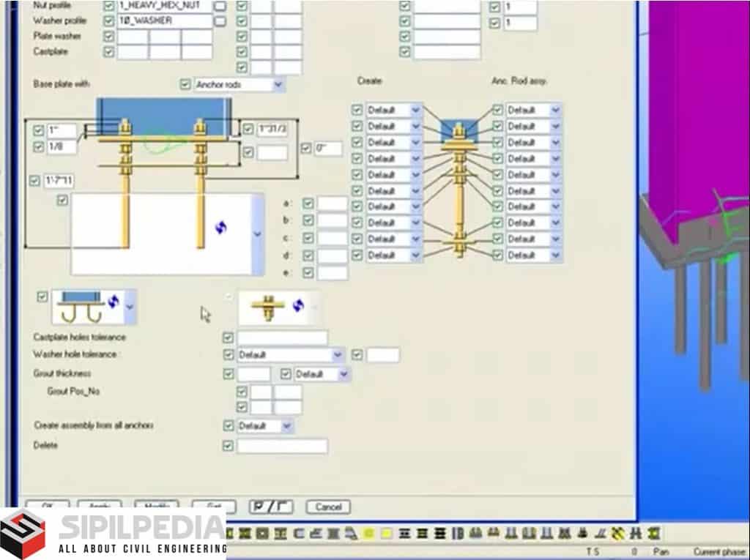This screenshot has height=560, width=750.
Task: Open the Washer hole tolerance Default dropdown
Action: pos(338,355)
